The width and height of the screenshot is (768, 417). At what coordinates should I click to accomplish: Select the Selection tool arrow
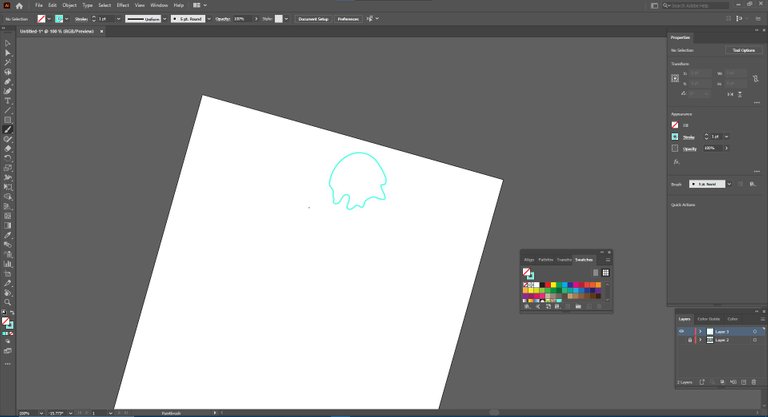pyautogui.click(x=7, y=43)
